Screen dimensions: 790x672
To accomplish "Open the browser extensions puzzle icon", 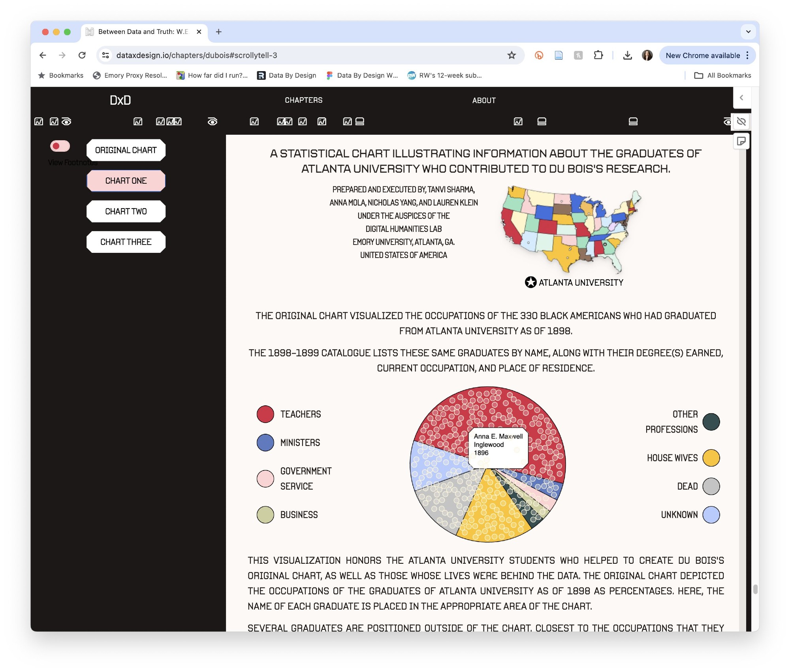I will [598, 55].
